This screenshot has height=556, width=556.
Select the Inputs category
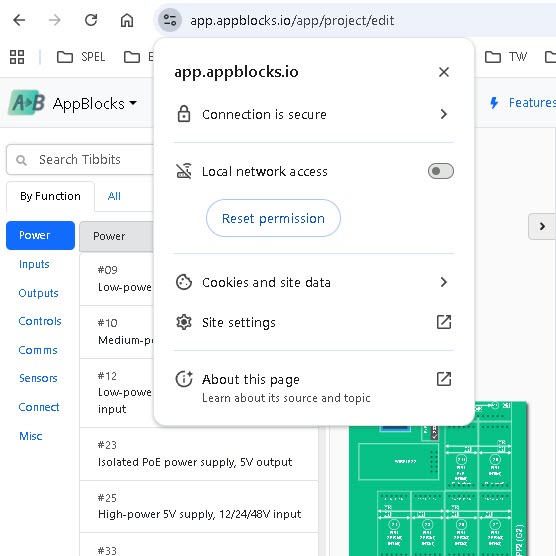34,264
